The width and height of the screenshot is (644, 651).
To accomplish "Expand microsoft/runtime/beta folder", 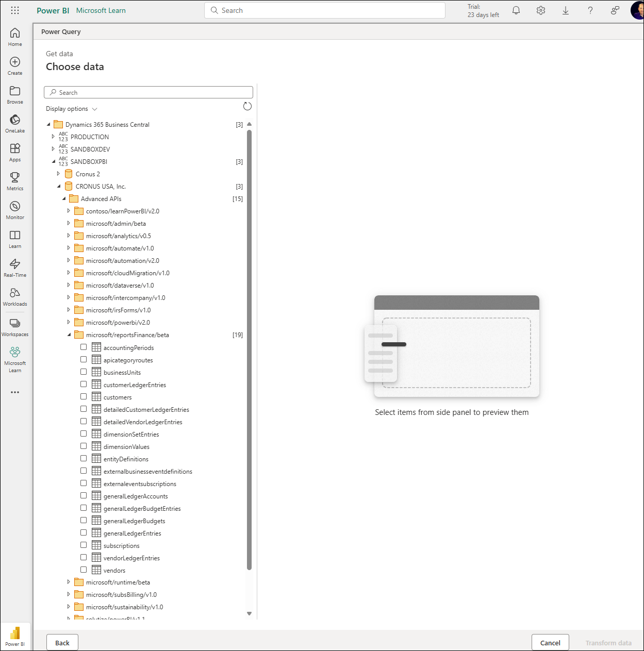I will click(69, 582).
